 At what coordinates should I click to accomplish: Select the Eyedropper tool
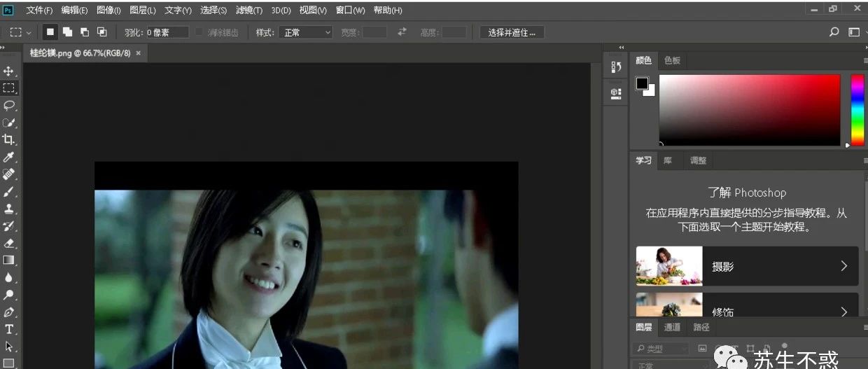9,157
